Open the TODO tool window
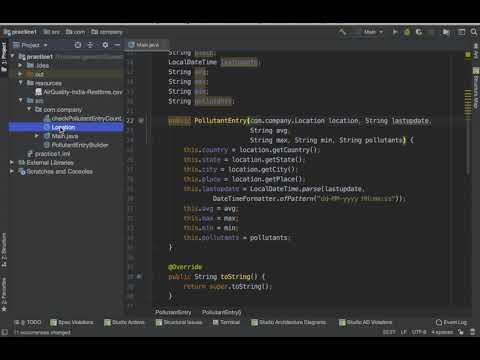Image resolution: width=480 pixels, height=360 pixels. pos(28,322)
